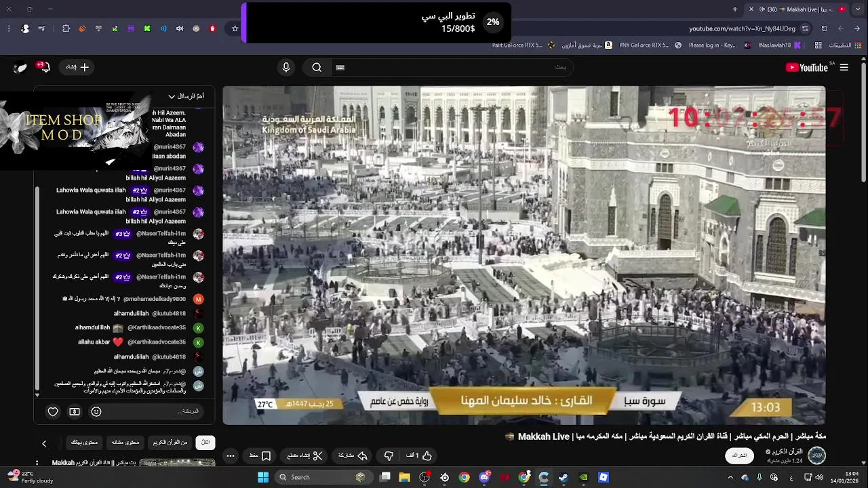Open the browser extensions puzzle icon
The height and width of the screenshot is (488, 868).
66,28
